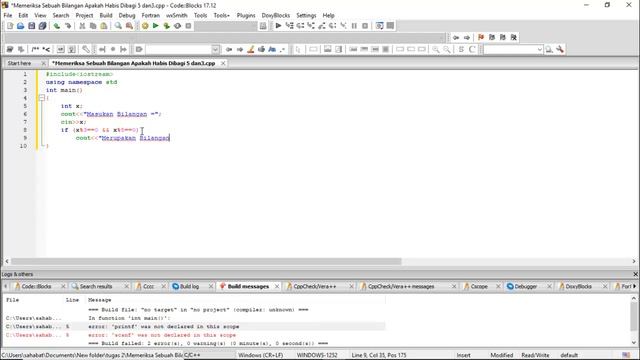Click the New file toolbar icon
640x360 pixels.
coord(10,26)
